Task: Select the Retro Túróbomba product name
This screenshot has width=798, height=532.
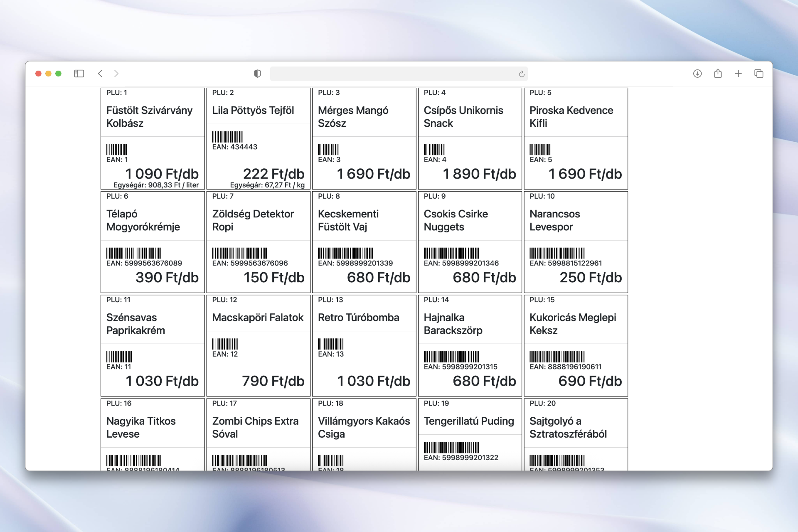Action: pyautogui.click(x=358, y=318)
